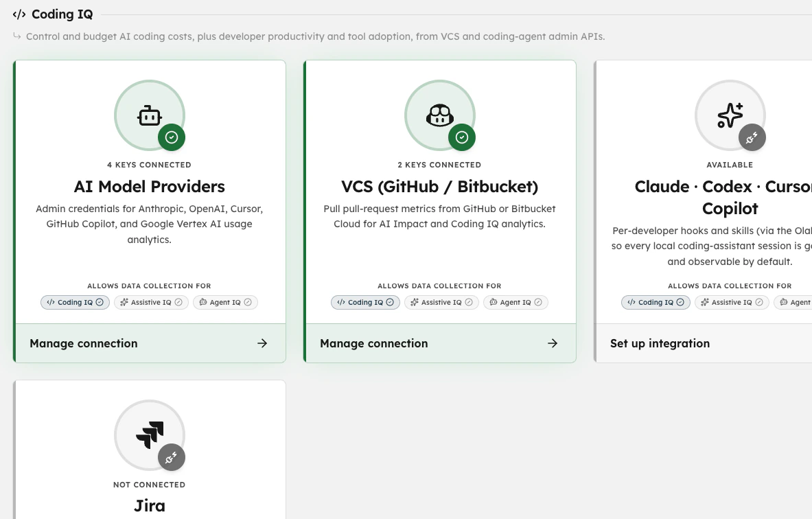Click Assistive IQ tag on Claude Codex card
The height and width of the screenshot is (519, 812).
(732, 303)
